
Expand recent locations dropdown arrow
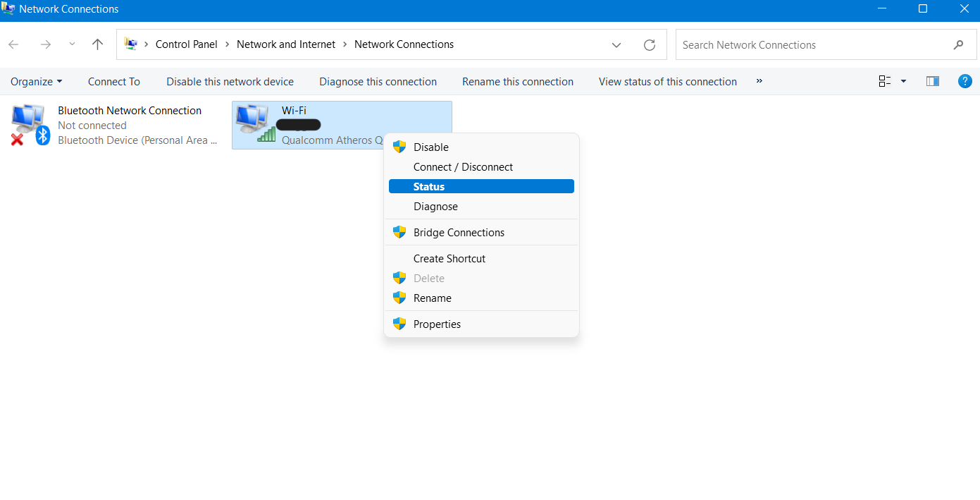point(72,44)
